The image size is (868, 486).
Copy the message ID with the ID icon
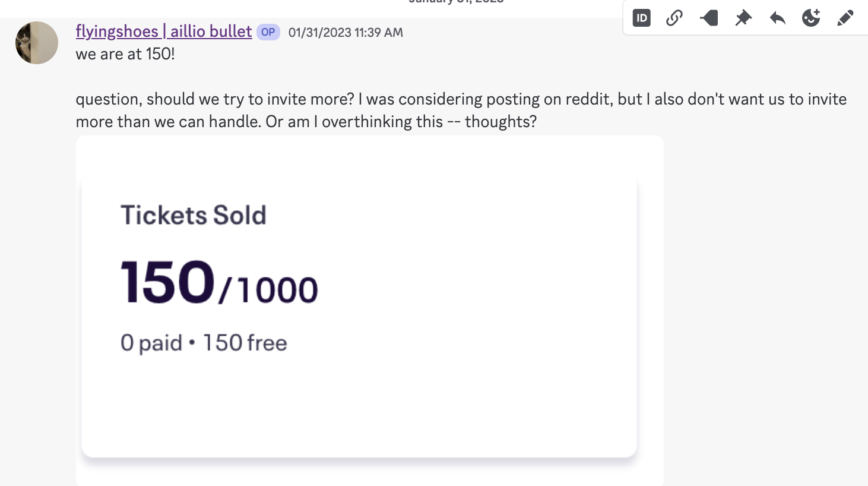tap(642, 18)
